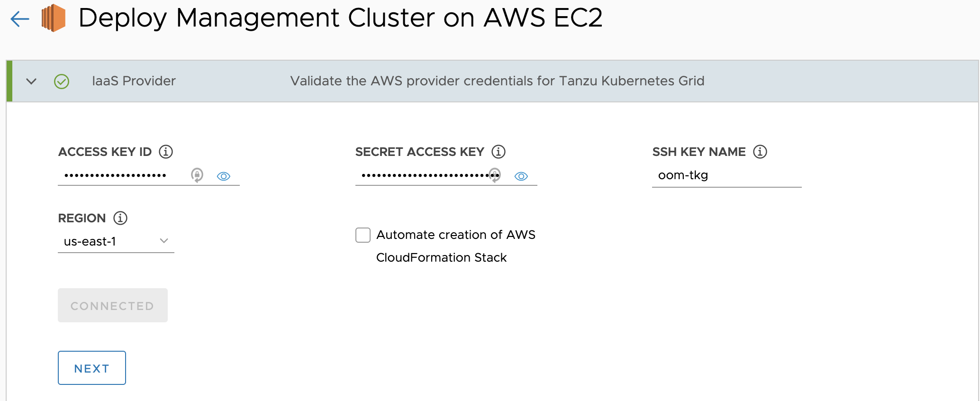Reveal the Secret Access Key value

521,176
